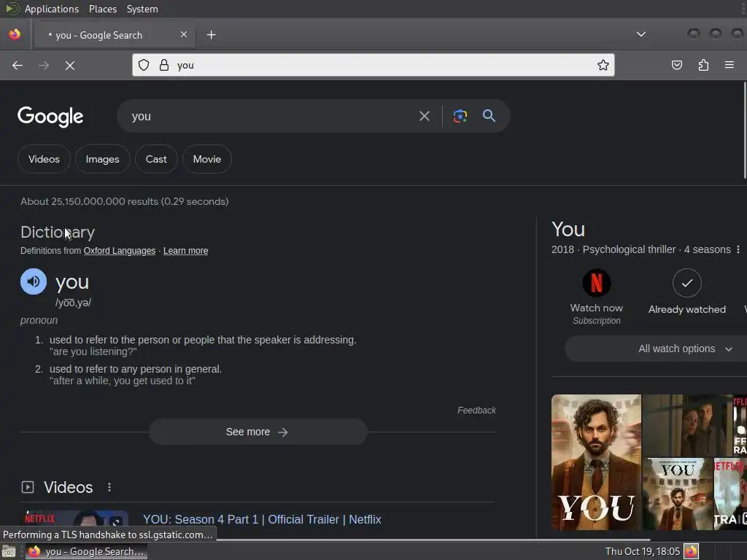The height and width of the screenshot is (560, 747).
Task: Open the tracking protection shield icon
Action: click(x=144, y=65)
